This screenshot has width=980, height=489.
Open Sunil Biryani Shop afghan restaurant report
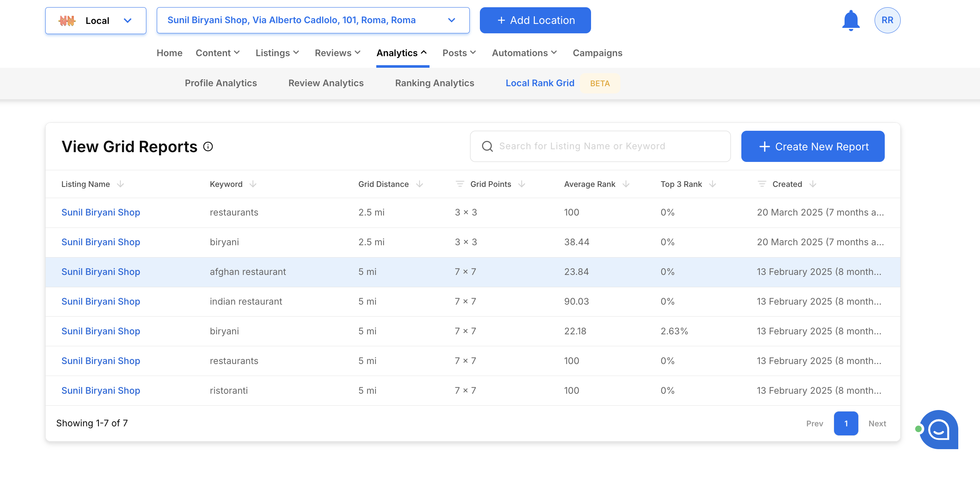100,272
